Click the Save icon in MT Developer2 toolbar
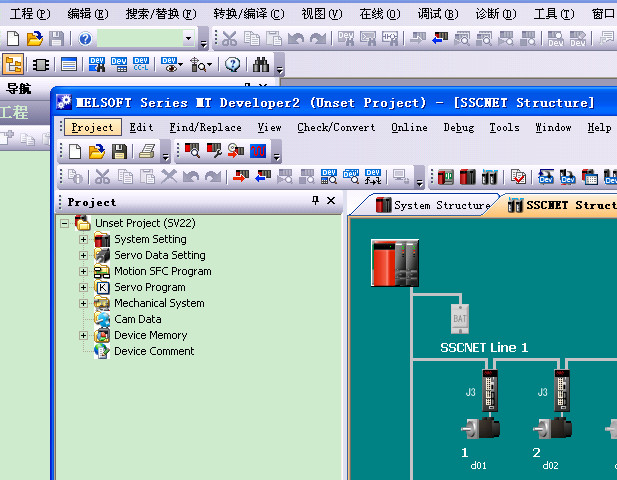Viewport: 617px width, 480px height. click(119, 152)
